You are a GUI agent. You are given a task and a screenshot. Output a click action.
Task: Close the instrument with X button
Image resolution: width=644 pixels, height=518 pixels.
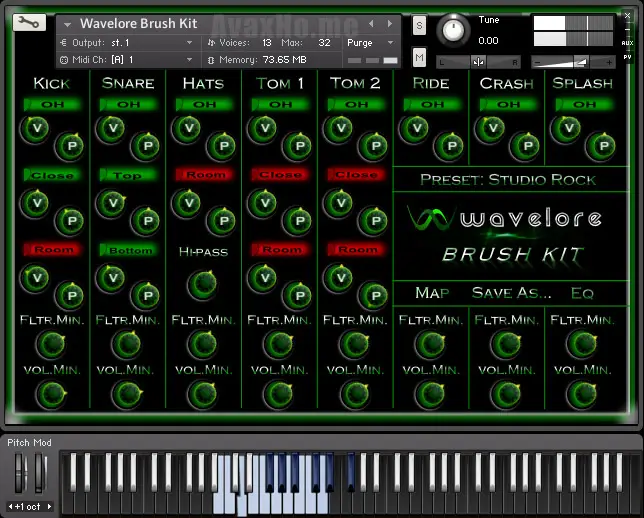click(627, 16)
